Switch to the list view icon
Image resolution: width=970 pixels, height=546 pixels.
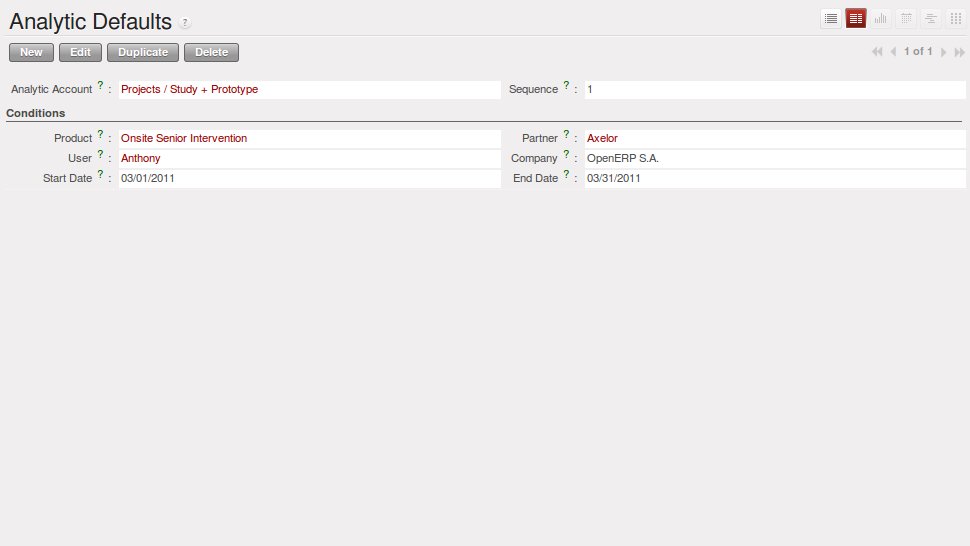tap(830, 18)
